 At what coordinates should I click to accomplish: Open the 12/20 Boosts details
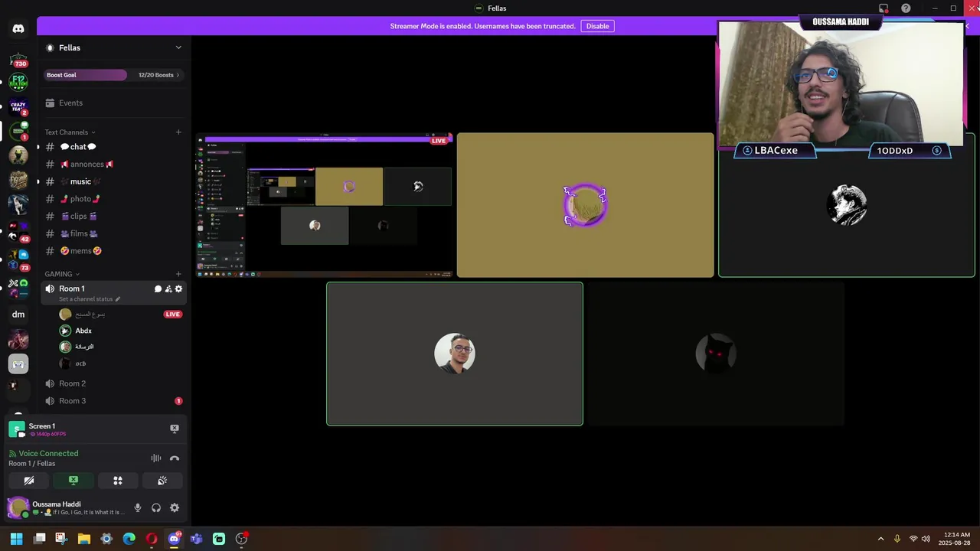tap(158, 75)
